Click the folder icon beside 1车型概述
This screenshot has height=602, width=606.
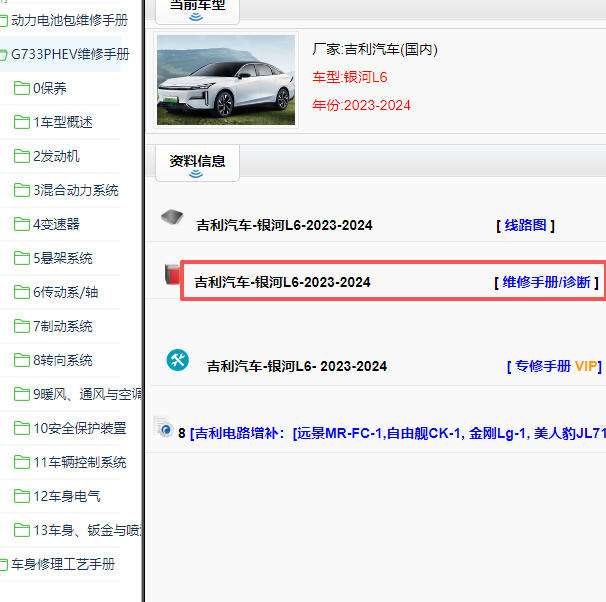(x=22, y=122)
